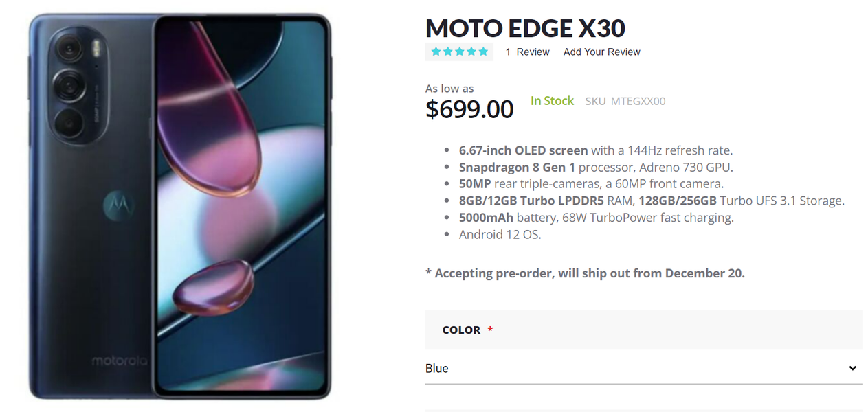Click the first star in the rating
The width and height of the screenshot is (868, 412).
pos(436,51)
